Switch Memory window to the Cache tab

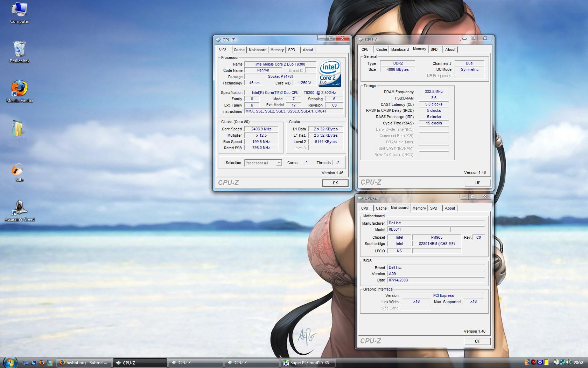tap(381, 49)
